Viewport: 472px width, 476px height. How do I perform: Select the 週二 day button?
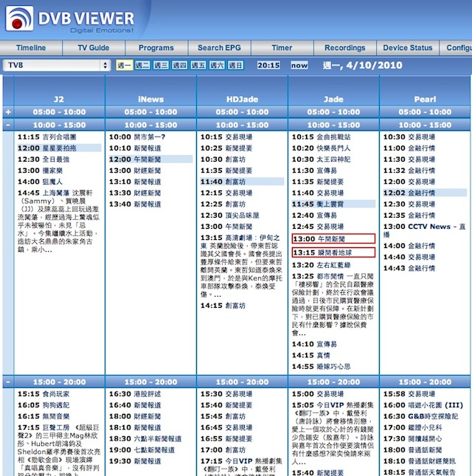coord(142,65)
